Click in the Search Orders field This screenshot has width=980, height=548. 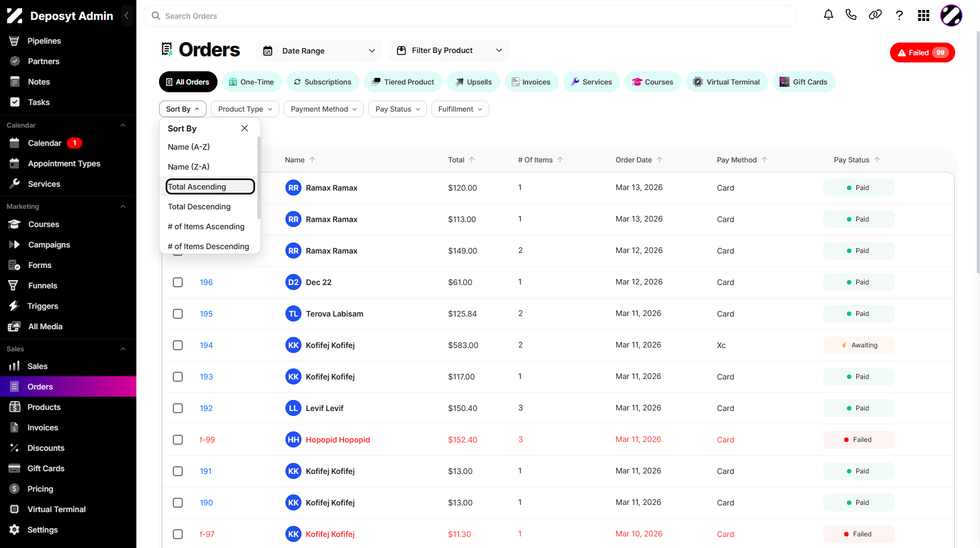pos(470,16)
